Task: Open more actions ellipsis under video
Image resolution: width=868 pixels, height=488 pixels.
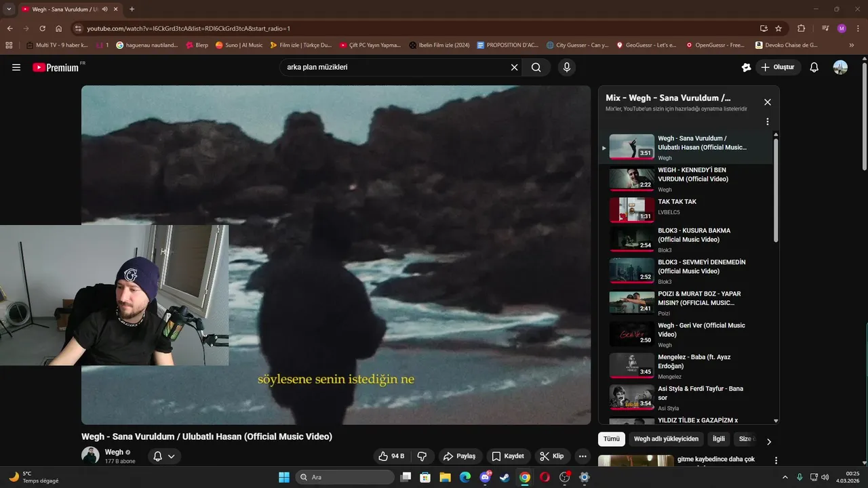Action: click(x=583, y=456)
